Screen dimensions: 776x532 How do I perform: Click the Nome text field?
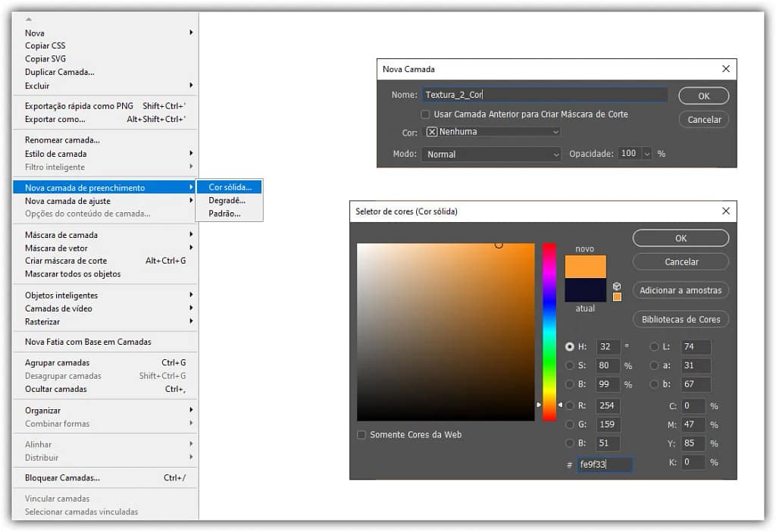click(x=544, y=95)
